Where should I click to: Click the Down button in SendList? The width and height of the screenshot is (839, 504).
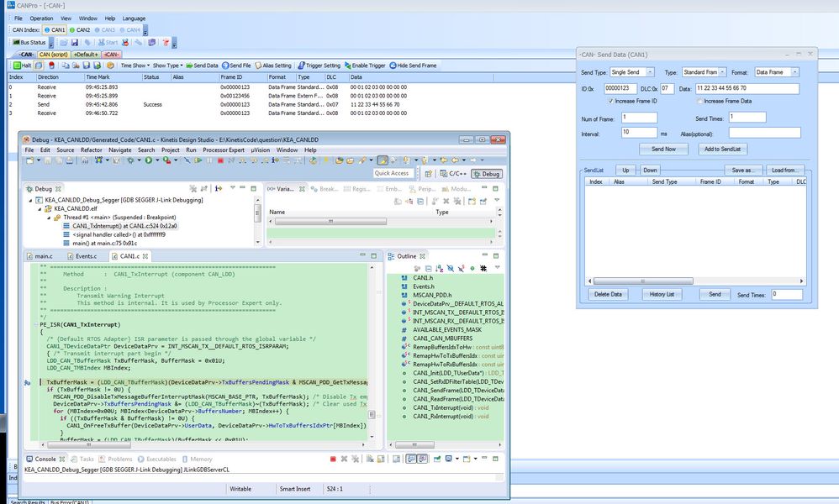point(650,170)
